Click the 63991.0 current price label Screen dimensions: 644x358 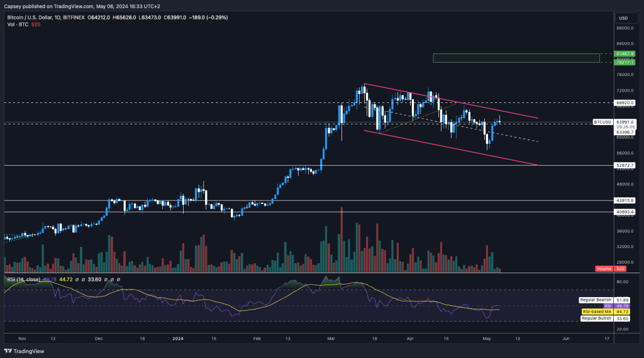pyautogui.click(x=625, y=122)
